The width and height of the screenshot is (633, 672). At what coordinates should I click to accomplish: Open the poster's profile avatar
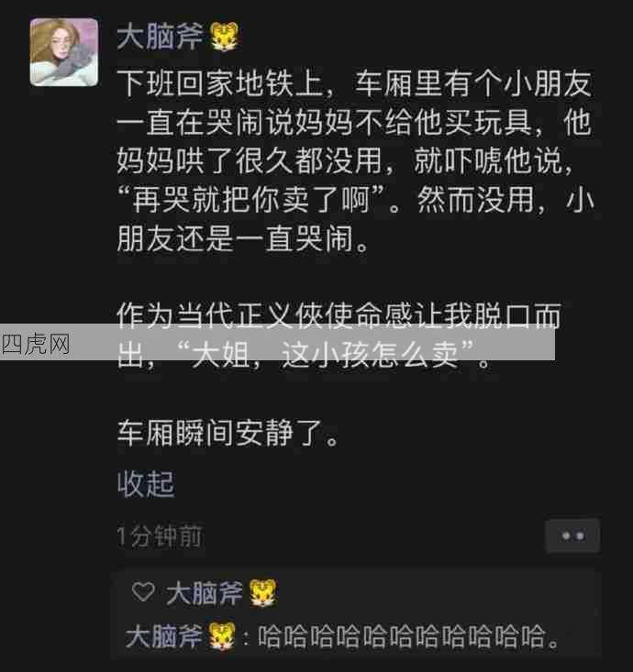[64, 52]
